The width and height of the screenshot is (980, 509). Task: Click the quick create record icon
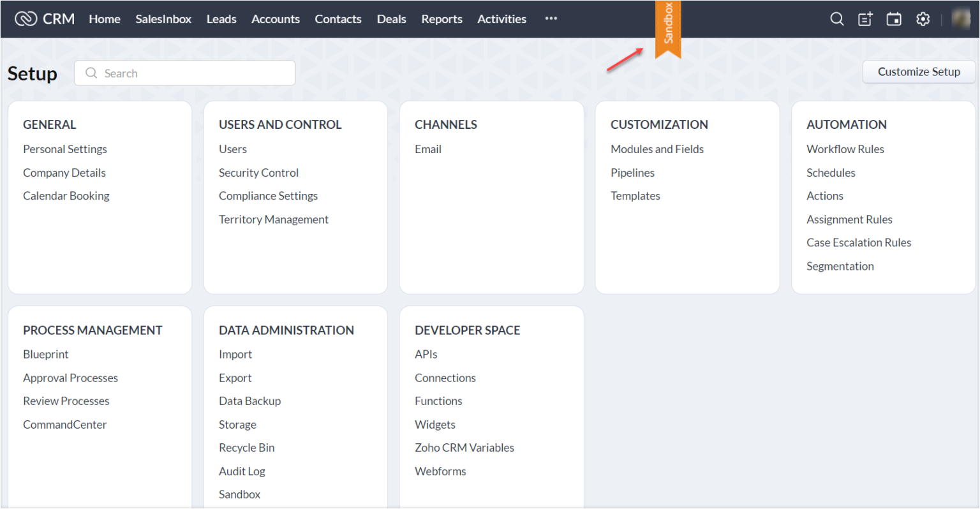click(x=865, y=19)
